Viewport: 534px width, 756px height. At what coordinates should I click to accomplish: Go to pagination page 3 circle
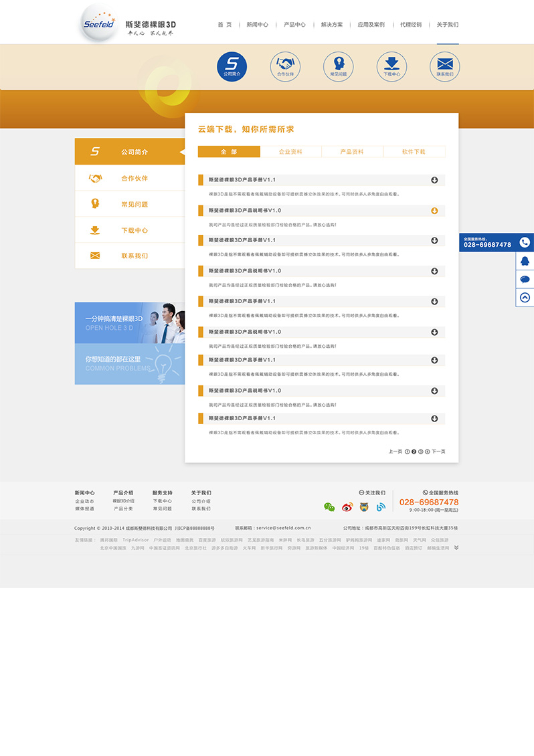[420, 452]
